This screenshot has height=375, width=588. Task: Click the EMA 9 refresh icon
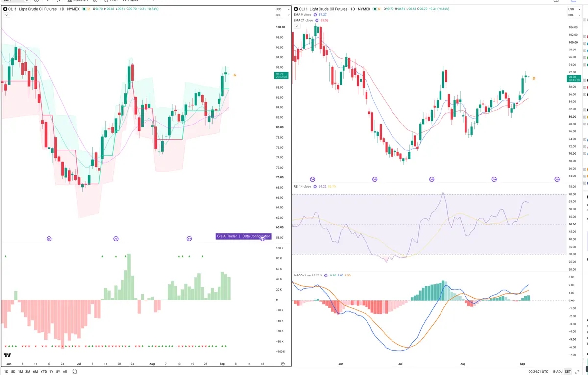pyautogui.click(x=316, y=15)
